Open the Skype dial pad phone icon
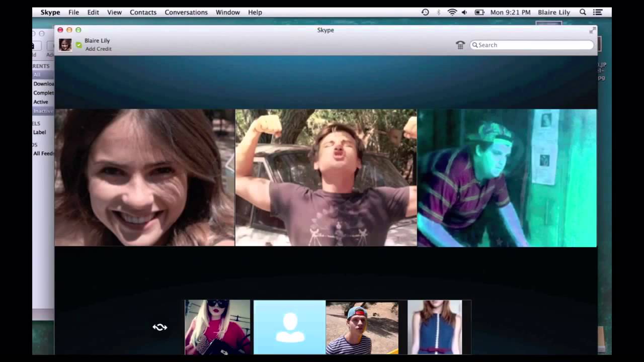This screenshot has height=362, width=644. (x=460, y=45)
